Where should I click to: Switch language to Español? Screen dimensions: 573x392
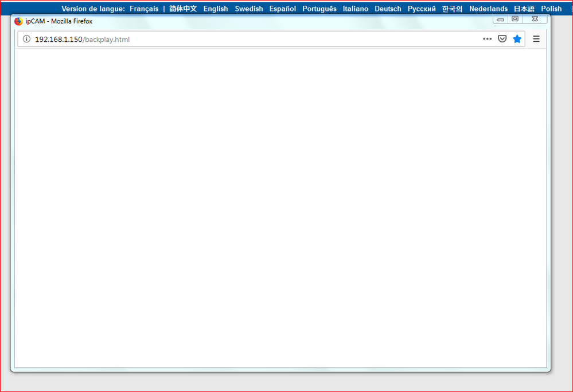point(282,9)
